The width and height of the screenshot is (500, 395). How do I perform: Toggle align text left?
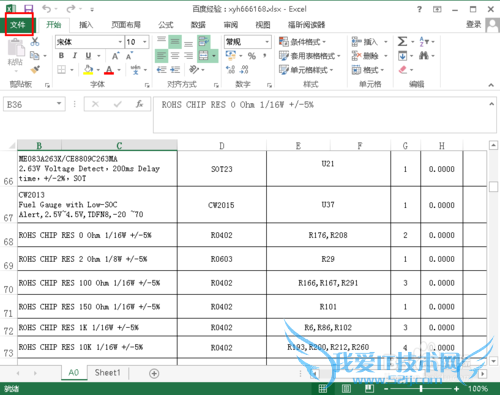point(161,56)
